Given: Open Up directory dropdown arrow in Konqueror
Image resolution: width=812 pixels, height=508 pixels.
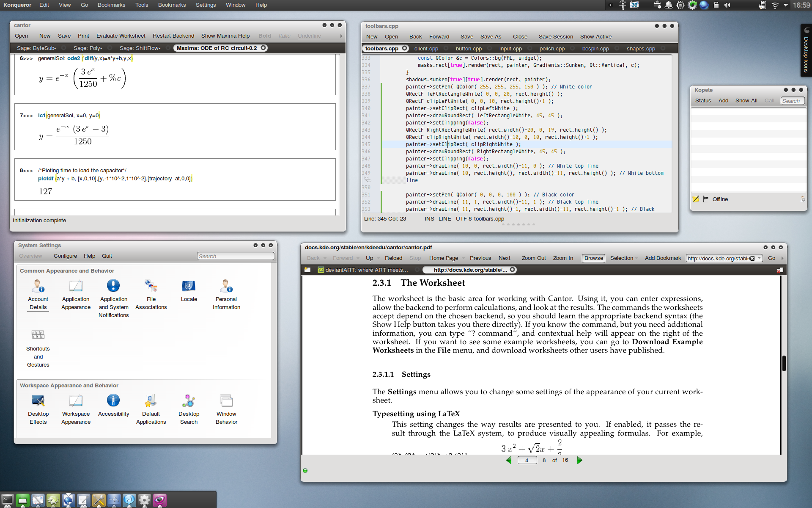Looking at the screenshot, I should click(378, 258).
